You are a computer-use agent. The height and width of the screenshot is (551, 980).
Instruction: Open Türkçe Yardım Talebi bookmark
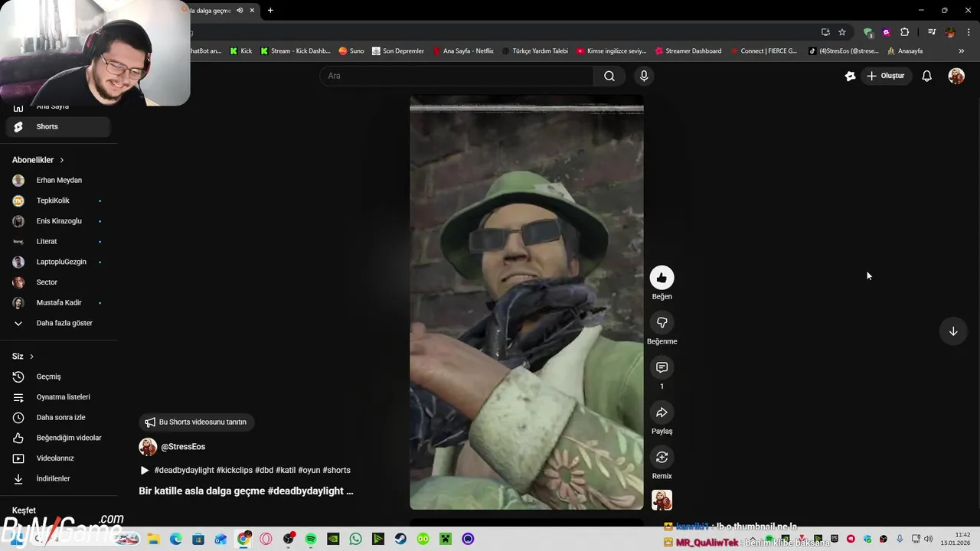pyautogui.click(x=535, y=51)
